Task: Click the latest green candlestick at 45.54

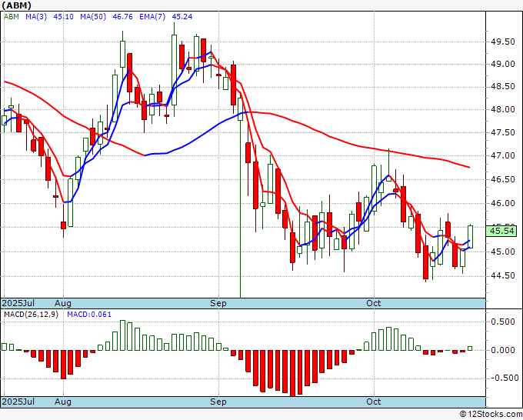Action: point(470,236)
